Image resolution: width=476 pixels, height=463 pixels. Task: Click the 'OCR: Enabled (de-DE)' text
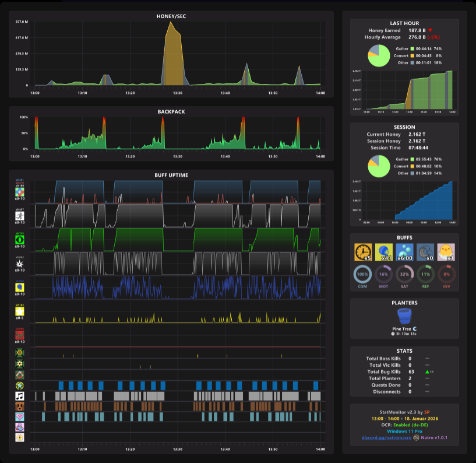point(405,425)
